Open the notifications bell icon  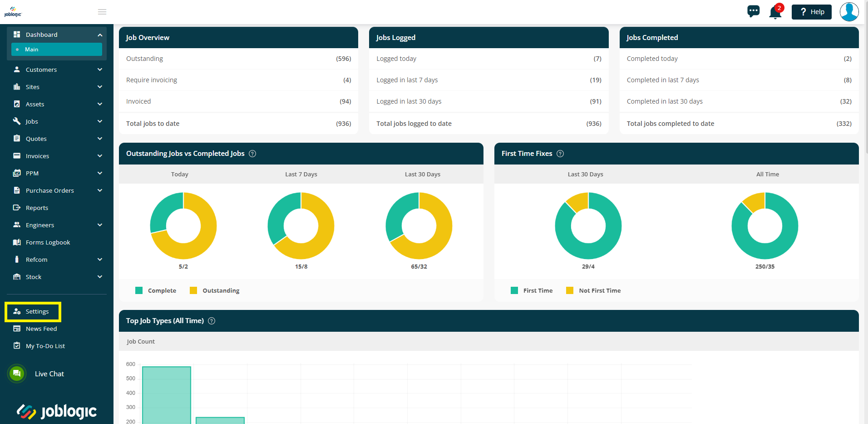775,12
